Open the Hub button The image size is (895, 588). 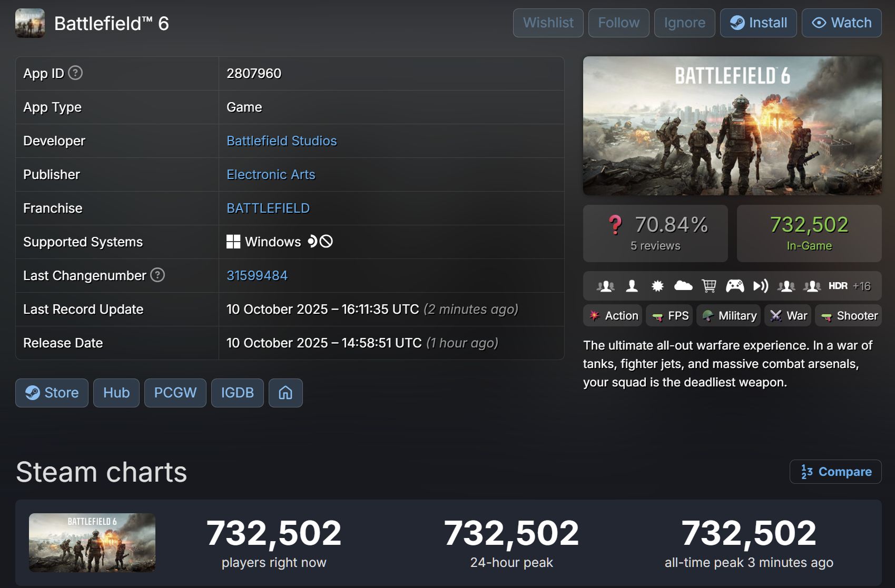click(x=116, y=393)
